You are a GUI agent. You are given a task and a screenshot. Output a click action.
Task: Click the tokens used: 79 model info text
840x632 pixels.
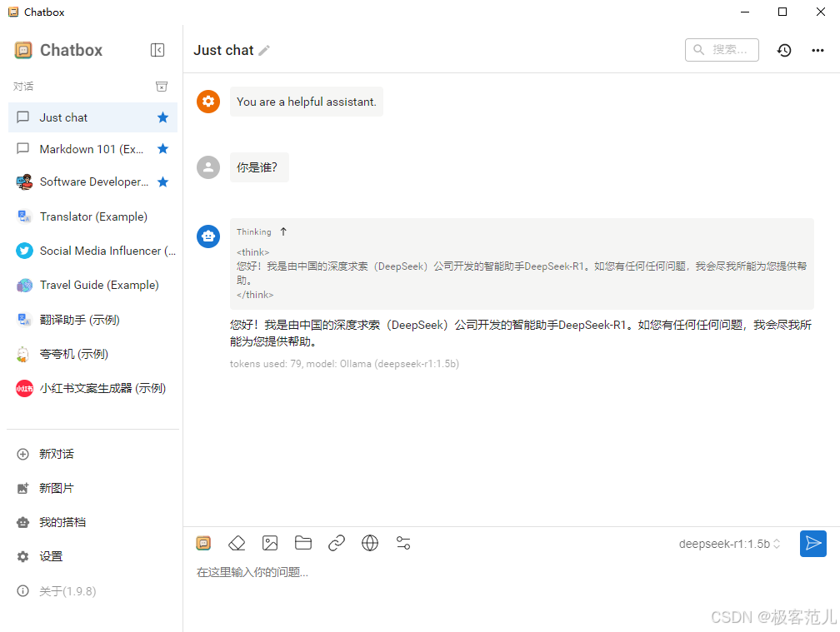click(x=344, y=364)
